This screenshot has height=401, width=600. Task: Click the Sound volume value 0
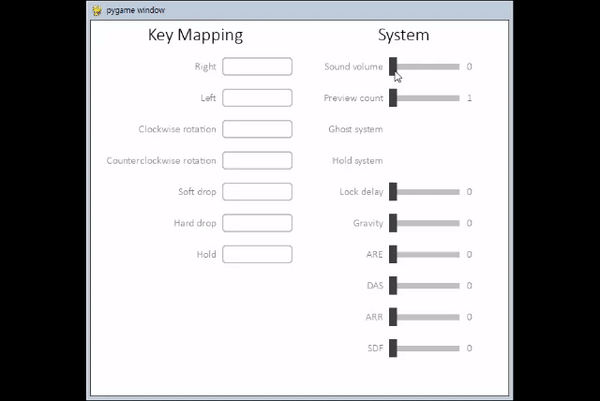pos(469,67)
